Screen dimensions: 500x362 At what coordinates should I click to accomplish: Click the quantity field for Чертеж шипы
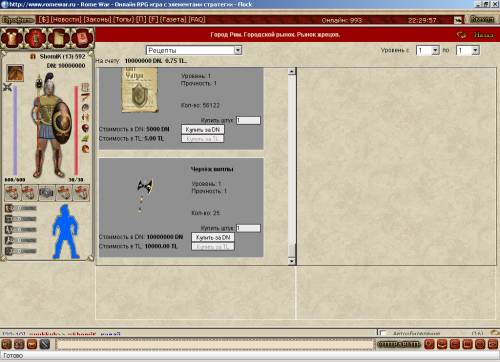[248, 228]
